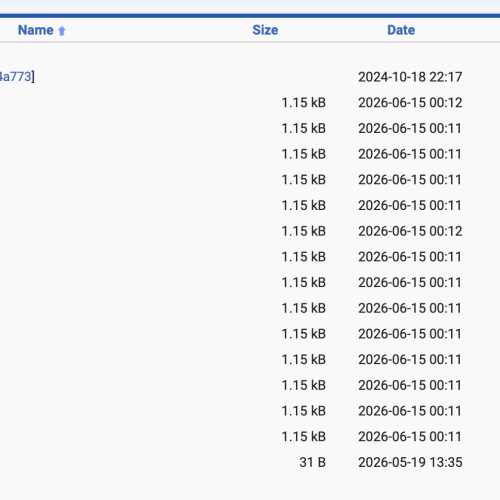Click the empty row just below the header
This screenshot has width=500, height=500.
pos(250,53)
